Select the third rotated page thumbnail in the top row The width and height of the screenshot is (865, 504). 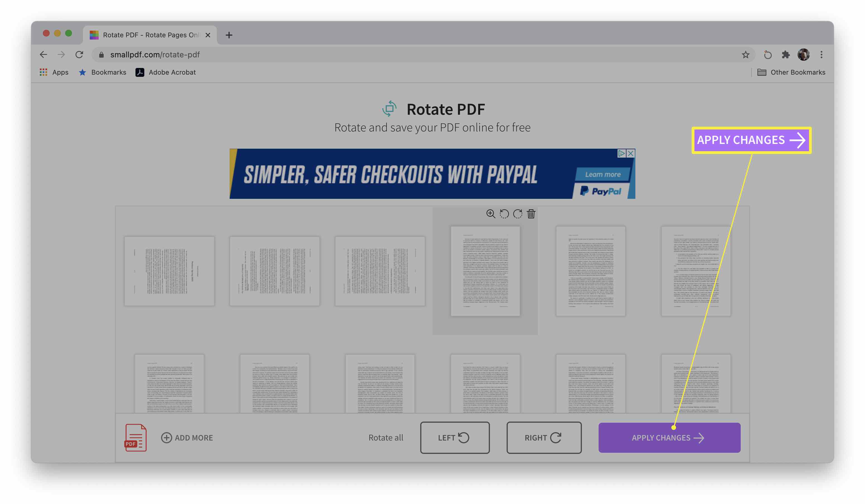pos(380,271)
